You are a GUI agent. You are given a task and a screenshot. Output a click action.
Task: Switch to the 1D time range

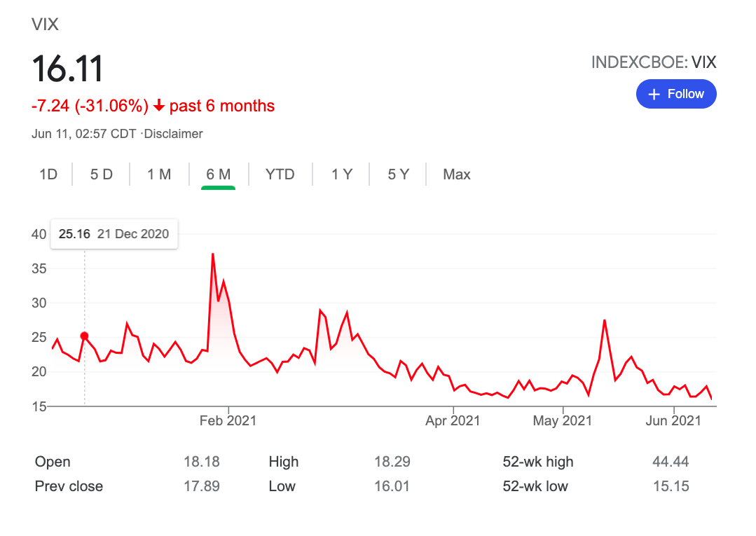(x=48, y=174)
